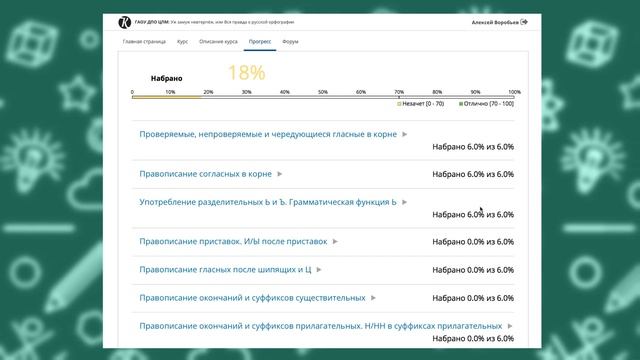Click the 18% score value
The height and width of the screenshot is (360, 640).
click(247, 73)
